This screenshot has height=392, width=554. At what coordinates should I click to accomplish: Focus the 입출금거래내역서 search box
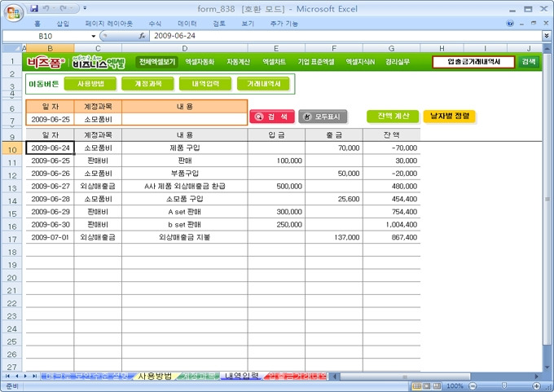(x=473, y=62)
